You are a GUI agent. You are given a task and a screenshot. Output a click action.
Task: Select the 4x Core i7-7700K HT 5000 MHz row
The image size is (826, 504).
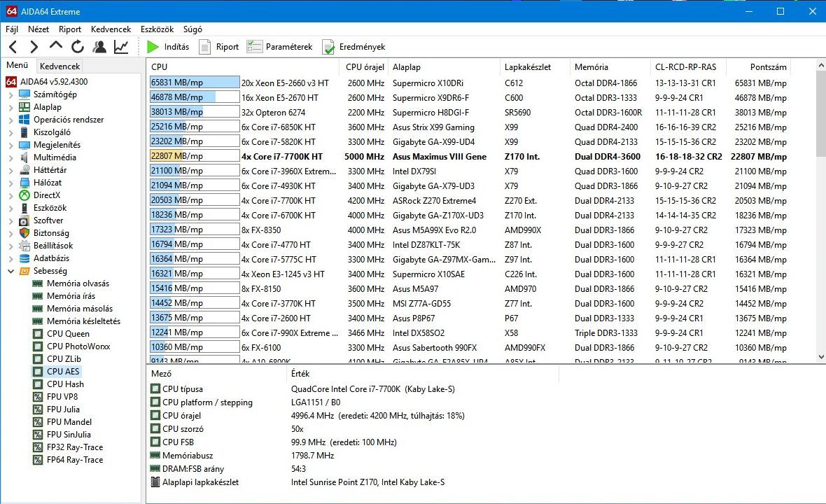tap(468, 156)
